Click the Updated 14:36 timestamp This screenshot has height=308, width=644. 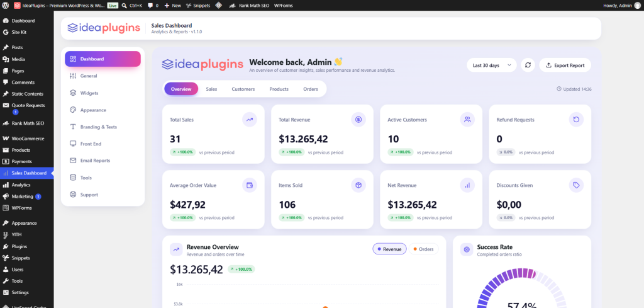coord(574,89)
